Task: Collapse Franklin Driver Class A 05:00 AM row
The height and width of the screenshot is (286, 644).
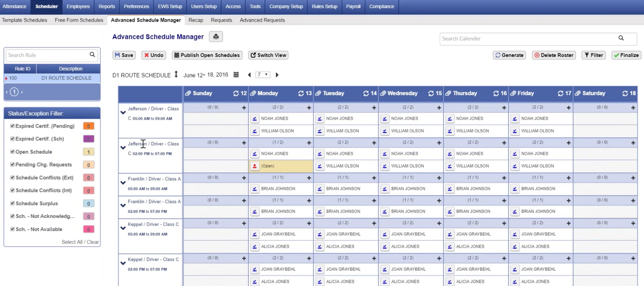Action: tap(123, 183)
